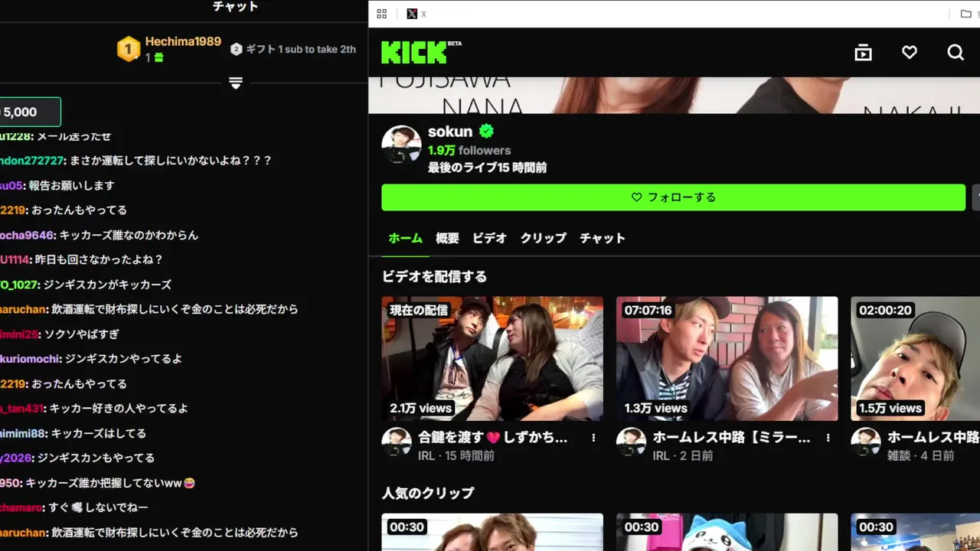Screen dimensions: 980x551
Task: Click the 1.5万 views label on thumbnail
Action: tap(890, 408)
